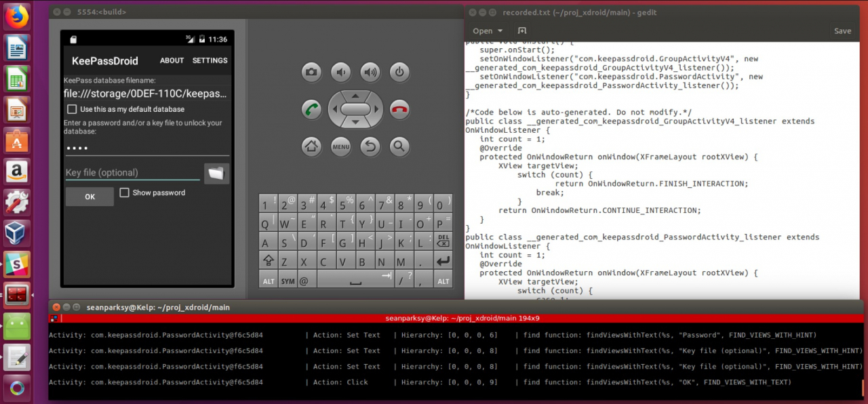Focus the Key file (optional) field
The height and width of the screenshot is (404, 868).
(132, 173)
